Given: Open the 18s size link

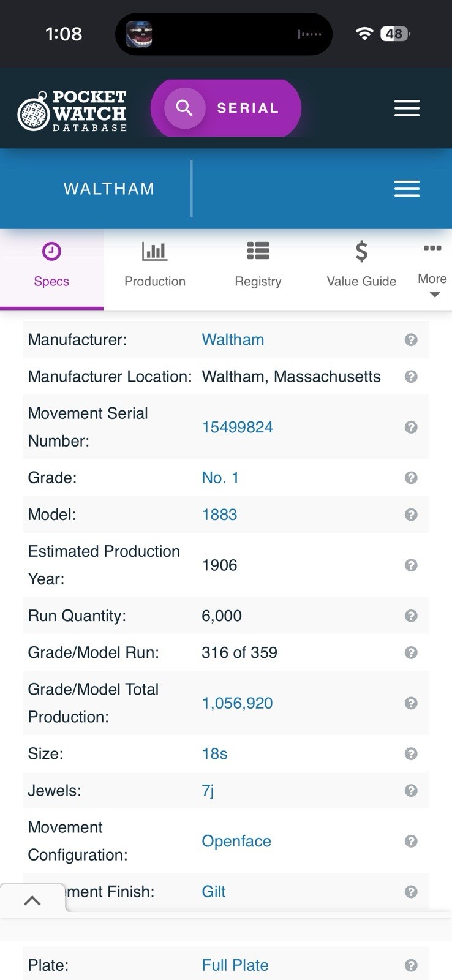Looking at the screenshot, I should [x=214, y=753].
